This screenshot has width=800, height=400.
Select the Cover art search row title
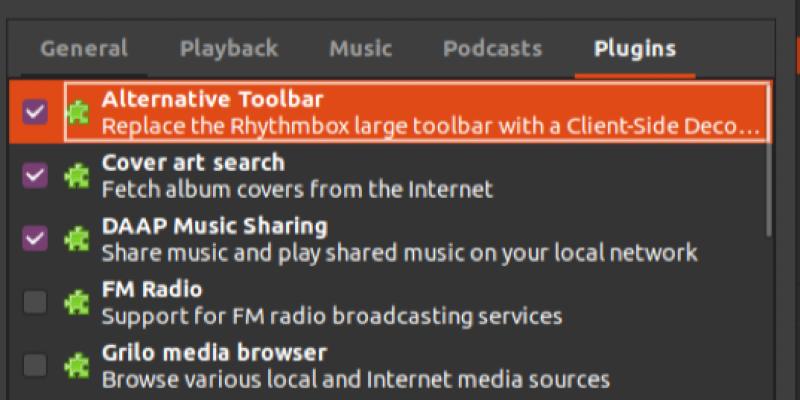point(193,163)
